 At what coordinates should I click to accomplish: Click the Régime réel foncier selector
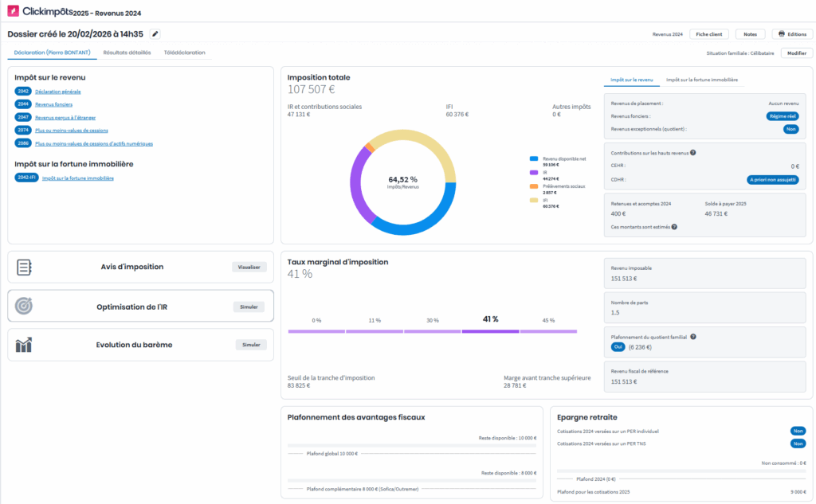(782, 116)
